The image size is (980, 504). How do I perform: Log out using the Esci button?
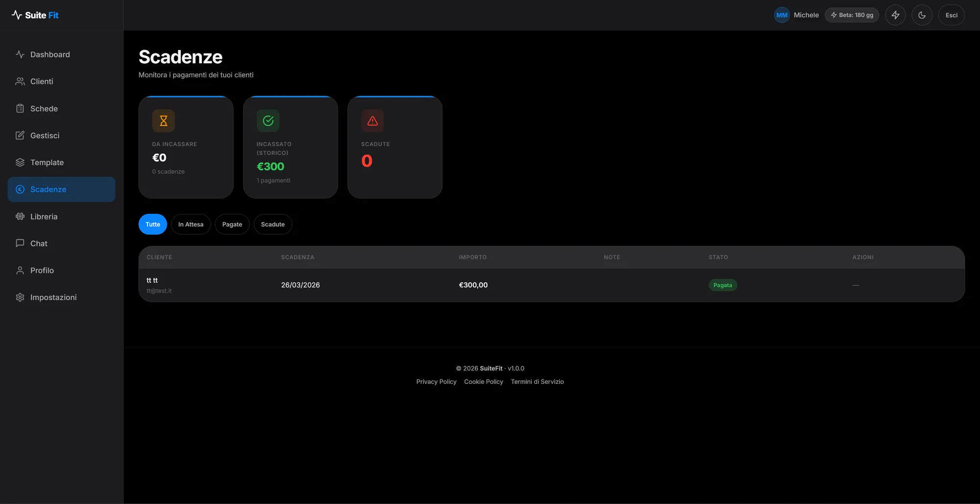click(951, 15)
